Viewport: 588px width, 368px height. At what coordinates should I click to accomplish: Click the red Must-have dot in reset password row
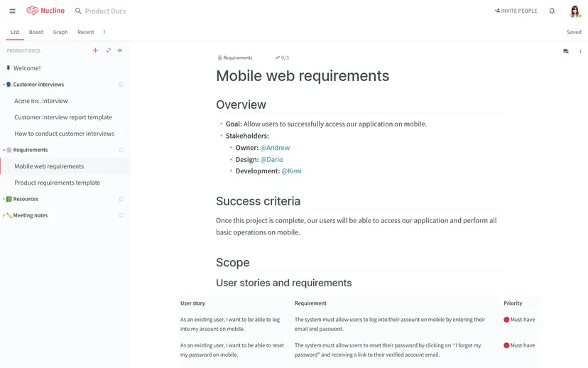506,345
